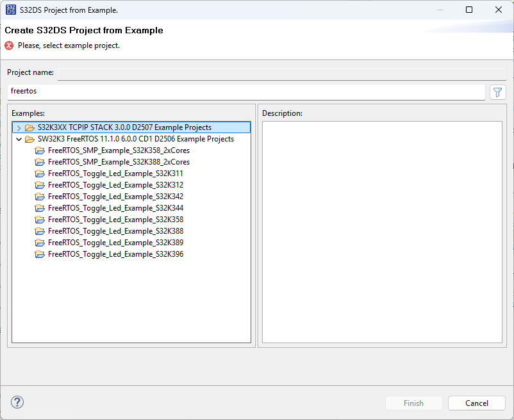Select SW32K3 FreeRTOS 11.1.0 Example Projects row
This screenshot has height=420, width=514.
pos(136,139)
